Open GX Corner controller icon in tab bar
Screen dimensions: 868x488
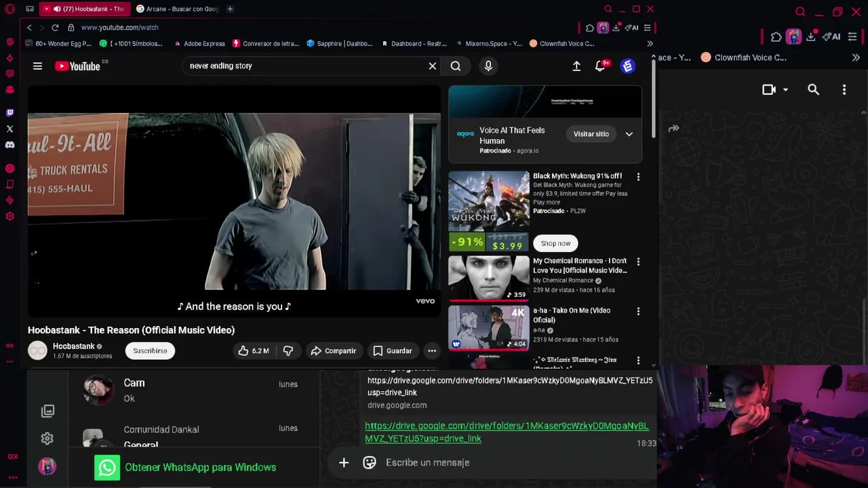[x=30, y=9]
